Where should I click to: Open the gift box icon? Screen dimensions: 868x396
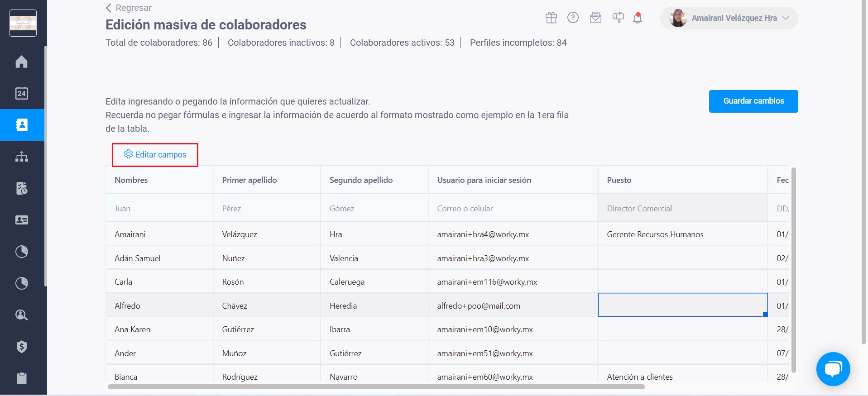click(x=551, y=18)
